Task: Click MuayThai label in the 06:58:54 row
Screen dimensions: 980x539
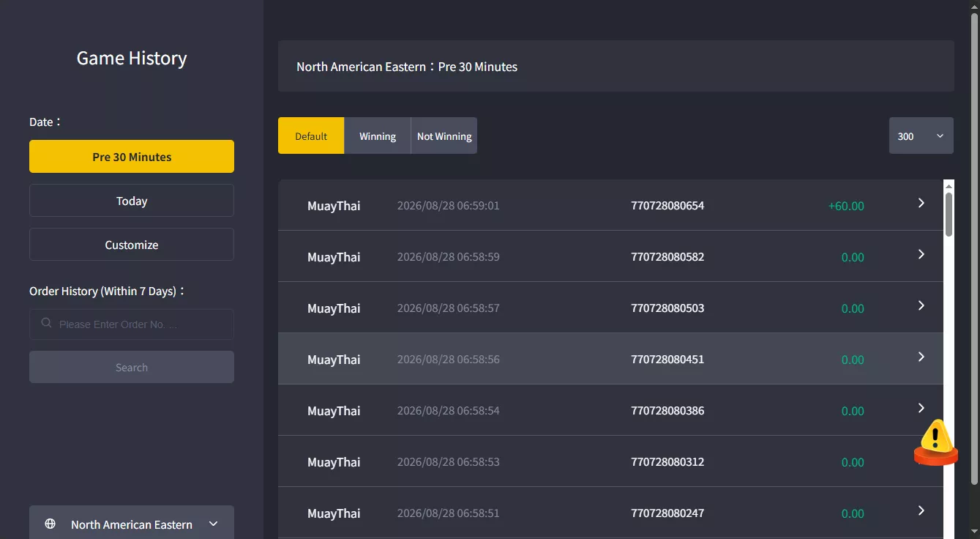Action: 334,411
